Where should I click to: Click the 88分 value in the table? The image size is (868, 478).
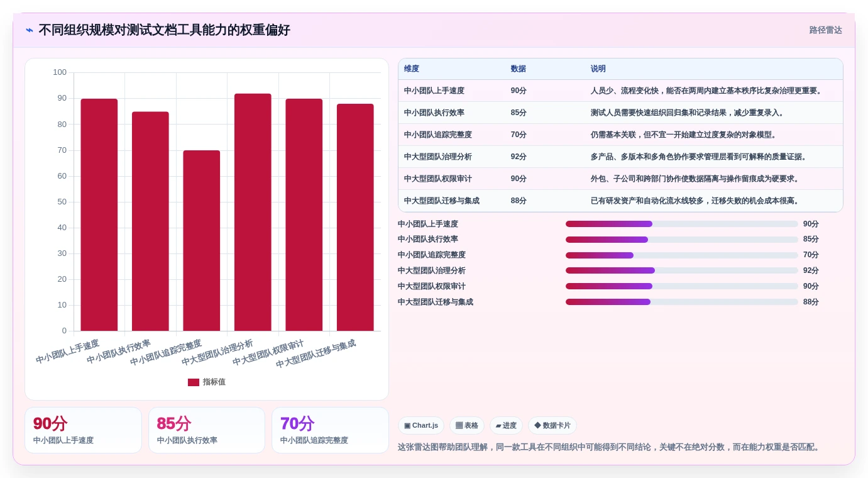click(x=519, y=201)
